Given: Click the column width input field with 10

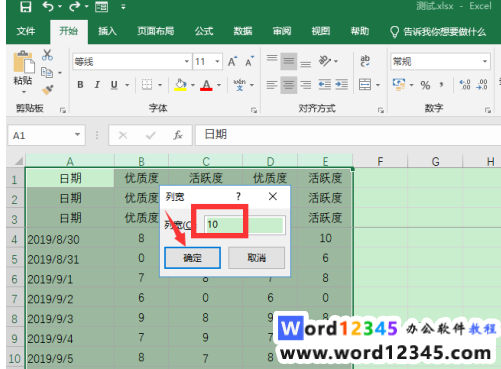Looking at the screenshot, I should click(245, 224).
